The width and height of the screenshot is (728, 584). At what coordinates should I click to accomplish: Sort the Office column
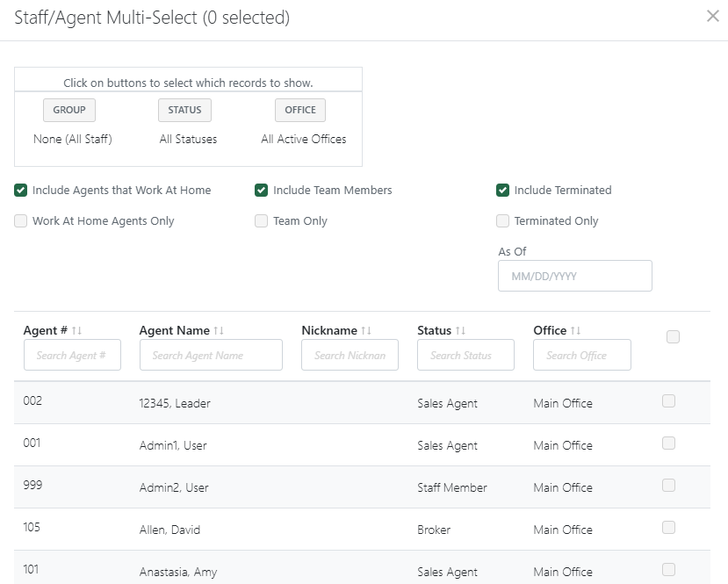(x=575, y=330)
